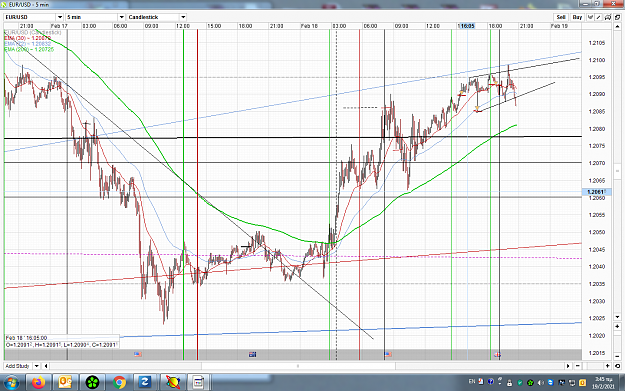Open the green flower ICQ taskbar icon

point(92,383)
